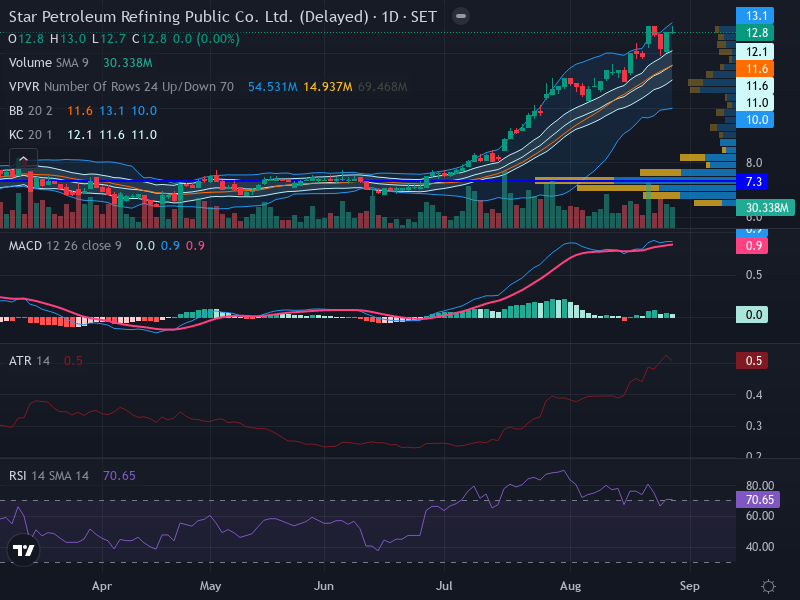The width and height of the screenshot is (800, 600).
Task: Click the orange 11.6 Bollinger basis price tag
Action: click(755, 68)
